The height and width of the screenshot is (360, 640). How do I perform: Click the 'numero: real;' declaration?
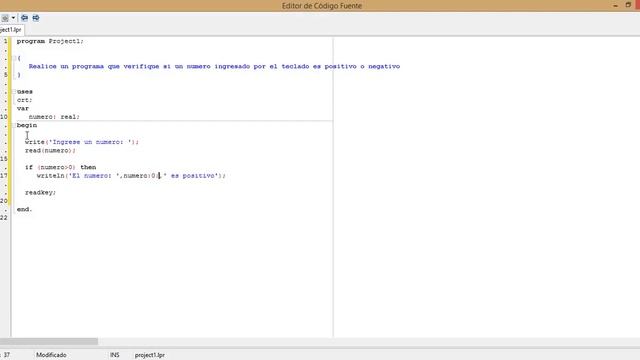coord(54,117)
